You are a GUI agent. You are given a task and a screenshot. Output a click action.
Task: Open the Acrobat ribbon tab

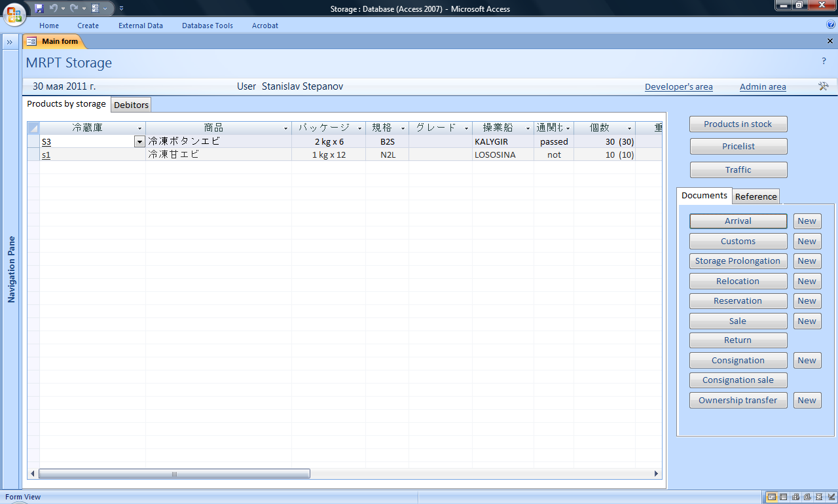tap(265, 26)
